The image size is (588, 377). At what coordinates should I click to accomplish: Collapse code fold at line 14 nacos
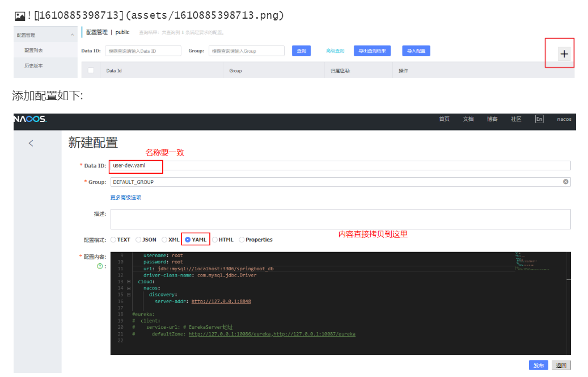click(129, 288)
